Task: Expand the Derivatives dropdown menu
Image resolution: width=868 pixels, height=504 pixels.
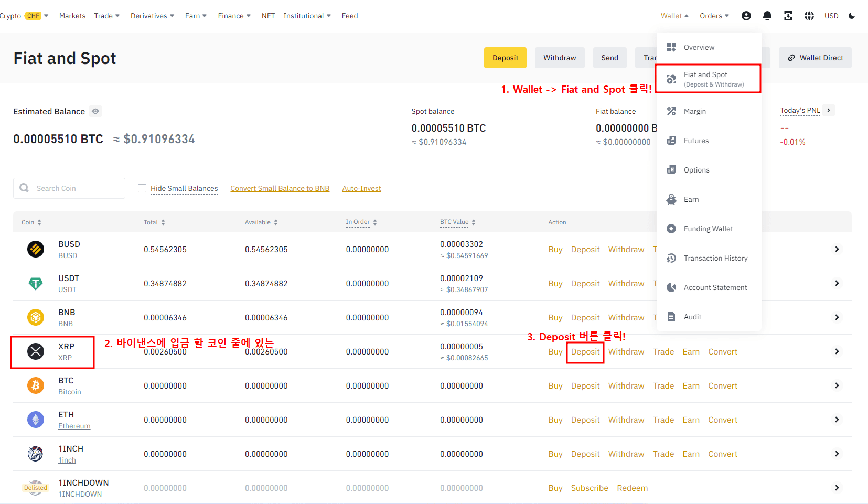Action: (152, 16)
